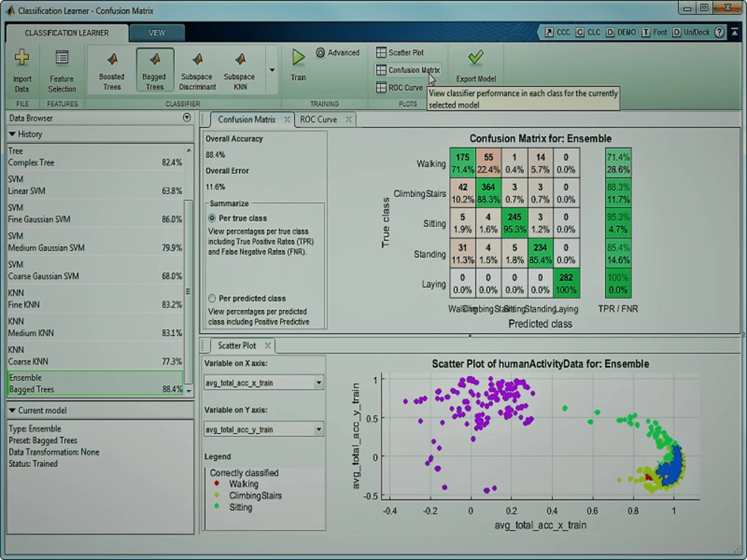Screen dimensions: 747x560
Task: Open the X axis variable dropdown
Action: coord(317,382)
